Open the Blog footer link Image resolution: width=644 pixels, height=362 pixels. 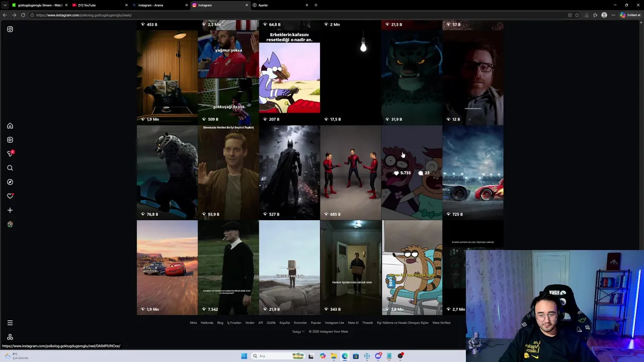point(220,323)
